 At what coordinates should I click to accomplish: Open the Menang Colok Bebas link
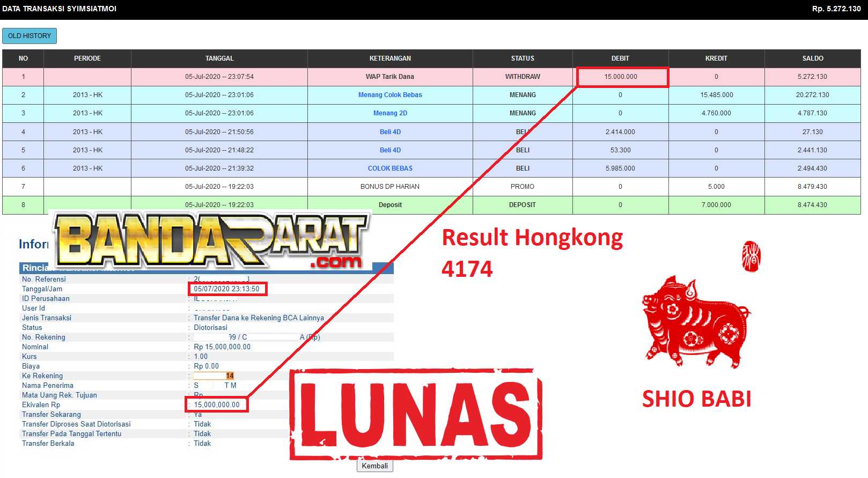point(390,95)
